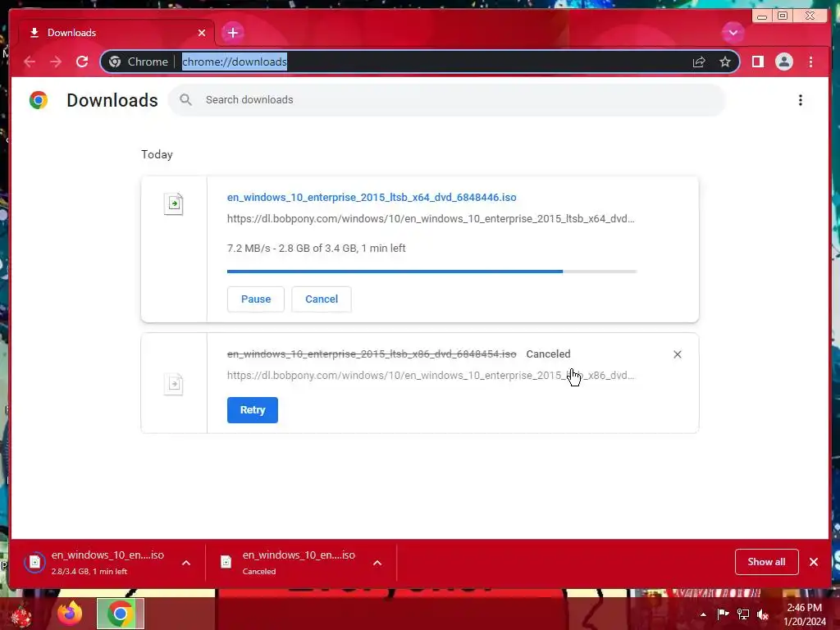840x630 pixels.
Task: Open the network tray icon
Action: [743, 614]
